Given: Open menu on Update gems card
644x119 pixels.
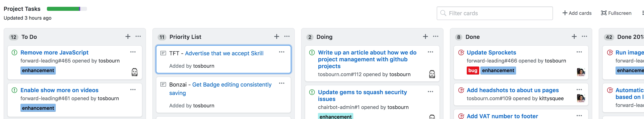Looking at the screenshot, I should click(430, 92).
